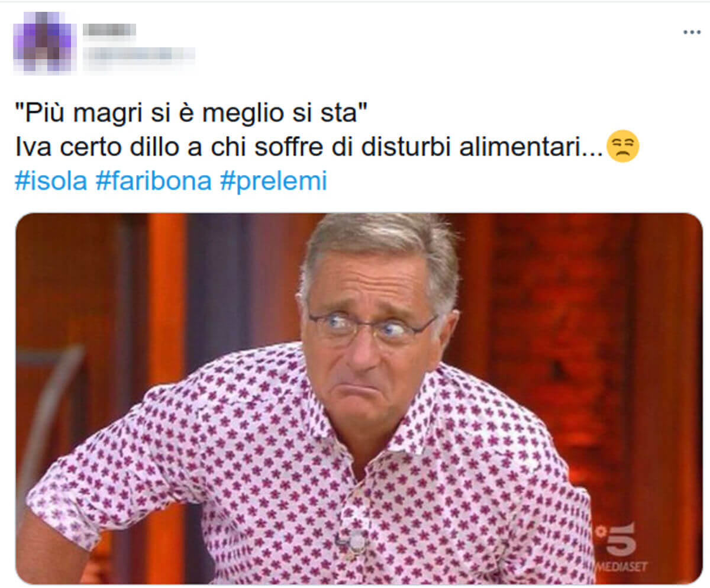Click the Canale 5 logo watermark
Image resolution: width=710 pixels, height=588 pixels.
[x=616, y=538]
